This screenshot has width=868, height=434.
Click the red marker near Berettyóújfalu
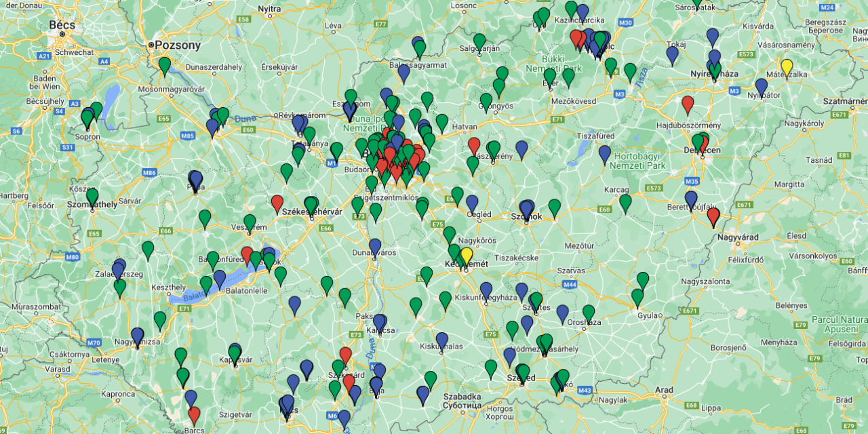tap(713, 216)
